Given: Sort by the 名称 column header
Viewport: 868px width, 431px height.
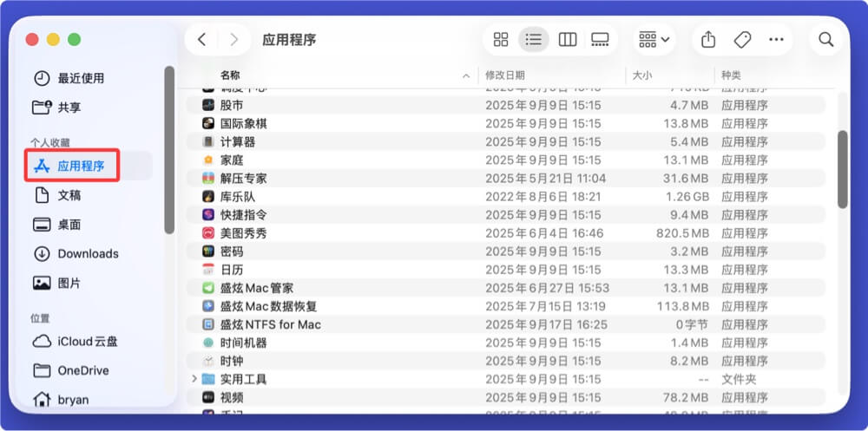Looking at the screenshot, I should [230, 75].
